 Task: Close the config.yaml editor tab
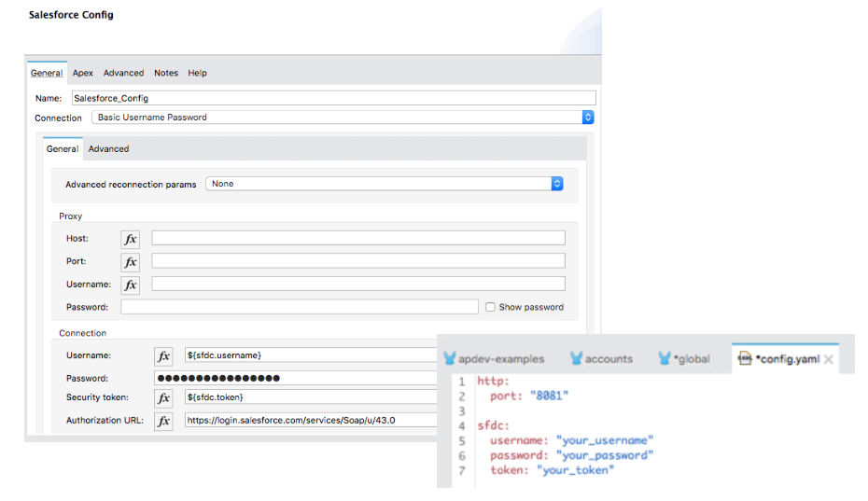[x=828, y=360]
